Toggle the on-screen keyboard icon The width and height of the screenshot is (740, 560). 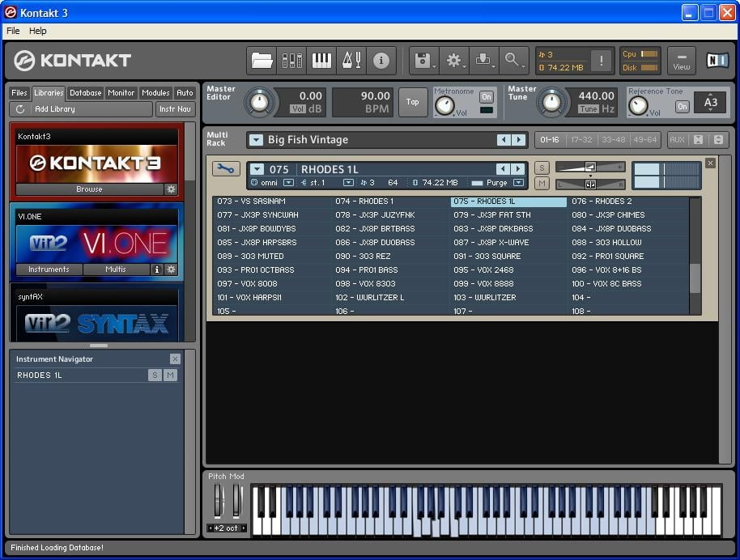click(x=321, y=60)
